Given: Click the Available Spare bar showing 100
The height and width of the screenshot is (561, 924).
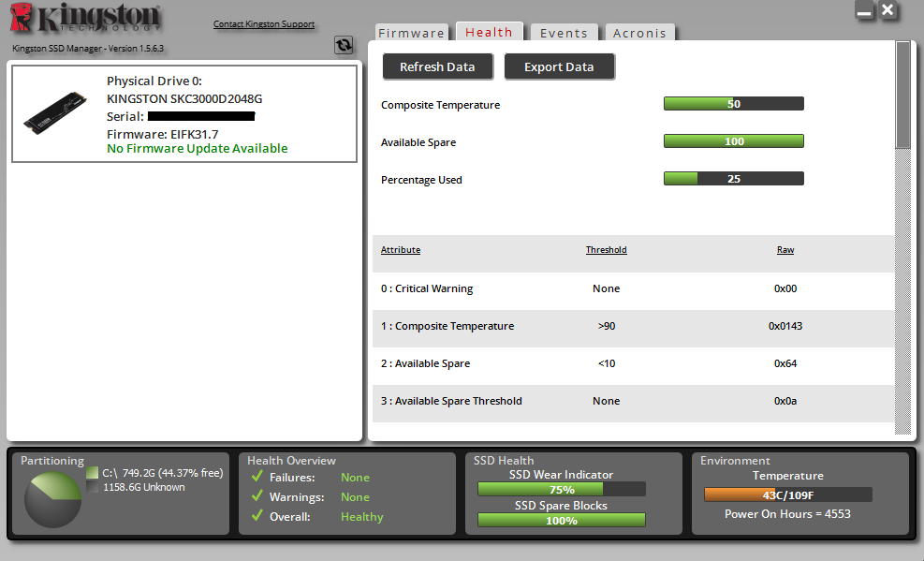Looking at the screenshot, I should (x=734, y=141).
